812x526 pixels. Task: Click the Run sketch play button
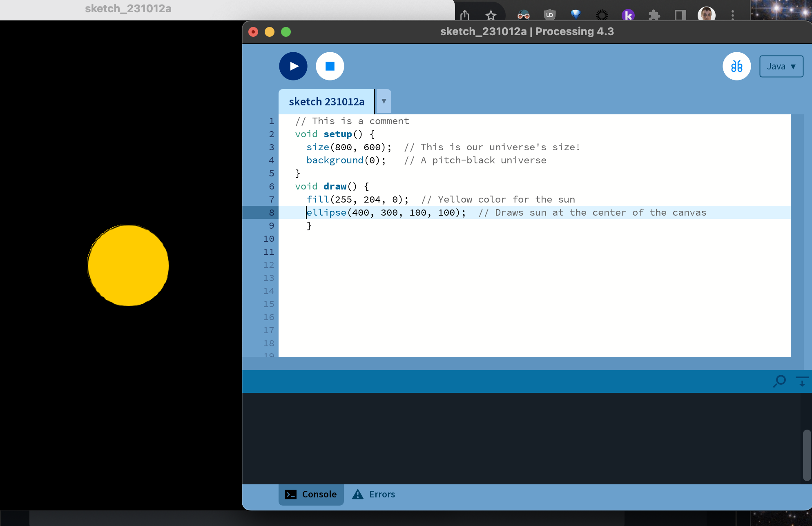tap(293, 66)
